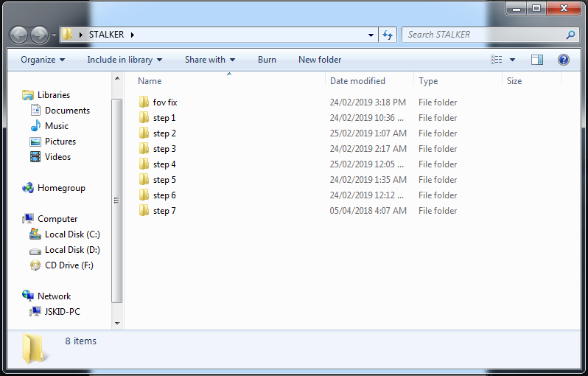Screen dimensions: 588x376
Task: Click the Burn button
Action: 267,60
